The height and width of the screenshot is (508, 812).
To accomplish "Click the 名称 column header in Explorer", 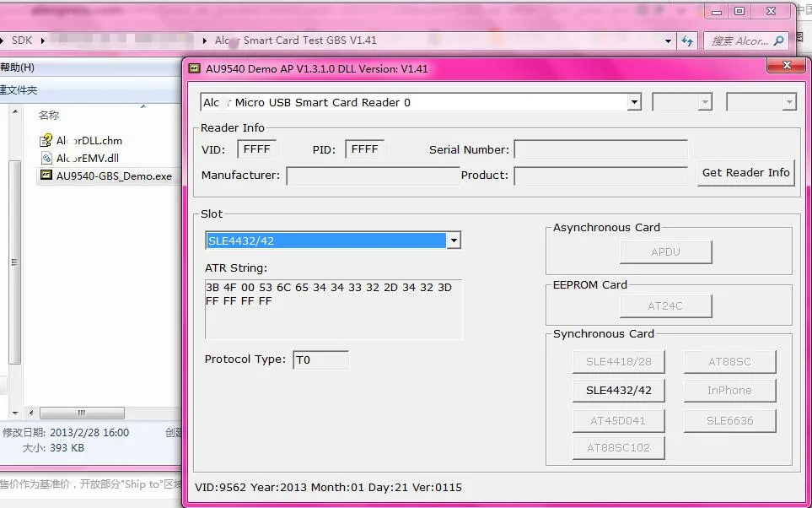I will pyautogui.click(x=49, y=115).
